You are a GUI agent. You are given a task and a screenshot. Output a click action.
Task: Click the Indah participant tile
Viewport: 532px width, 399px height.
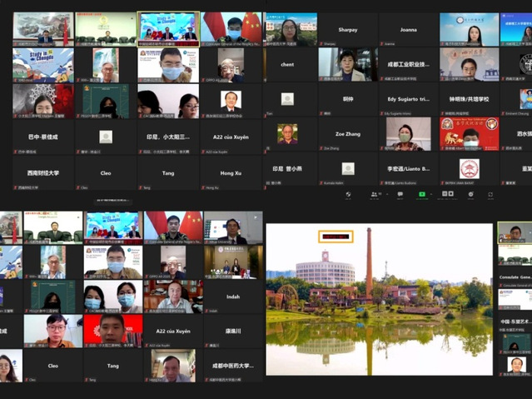[232, 297]
